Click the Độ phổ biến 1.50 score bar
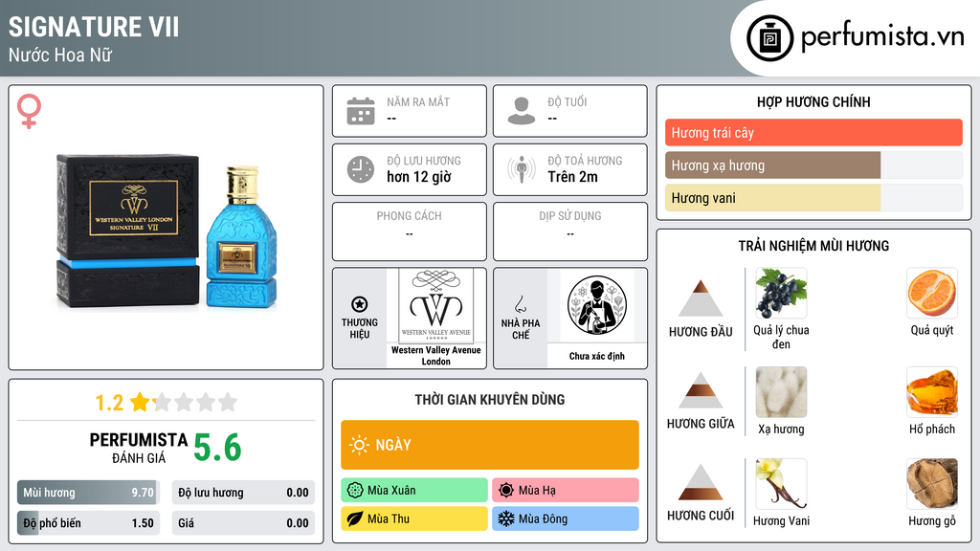The width and height of the screenshot is (980, 551). coord(88,523)
